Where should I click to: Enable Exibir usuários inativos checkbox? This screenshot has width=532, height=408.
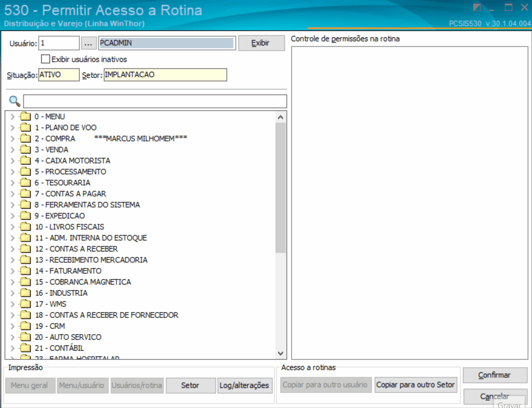[x=45, y=59]
